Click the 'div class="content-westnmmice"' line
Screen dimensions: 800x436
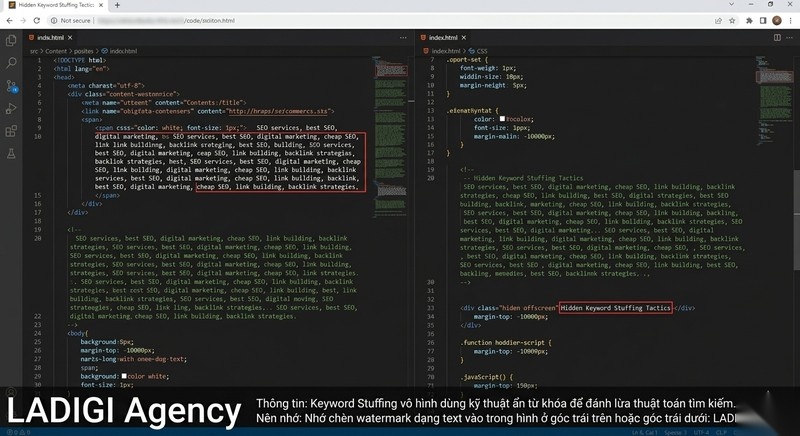point(123,94)
